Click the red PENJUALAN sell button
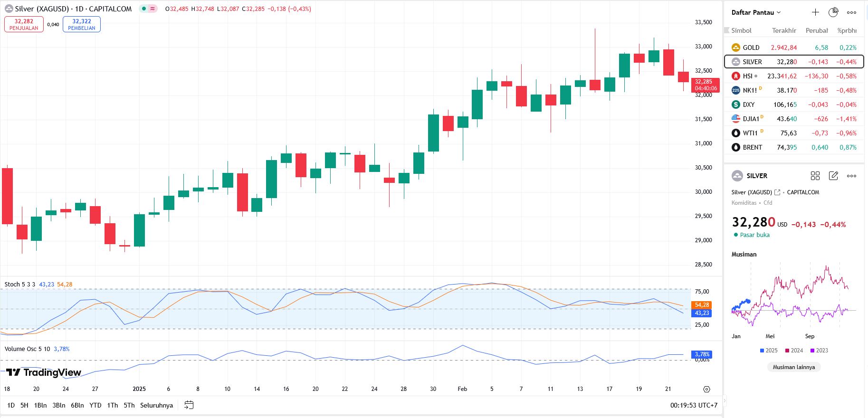This screenshot has width=868, height=418. coord(24,24)
